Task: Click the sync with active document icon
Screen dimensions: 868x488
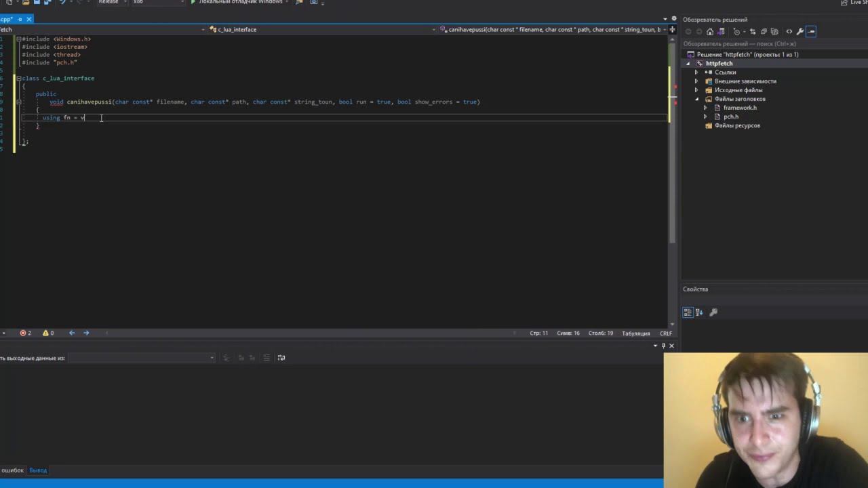Action: point(753,31)
